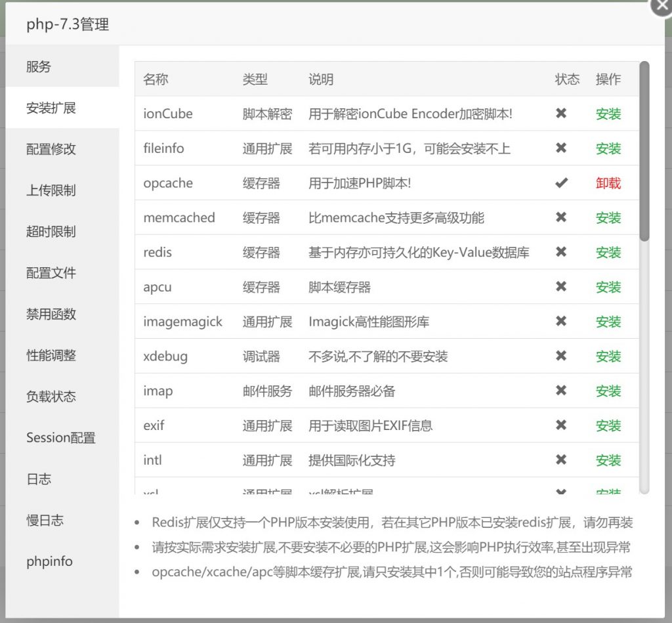This screenshot has height=623, width=672.
Task: Open the 服务 tab in sidebar
Action: click(39, 67)
